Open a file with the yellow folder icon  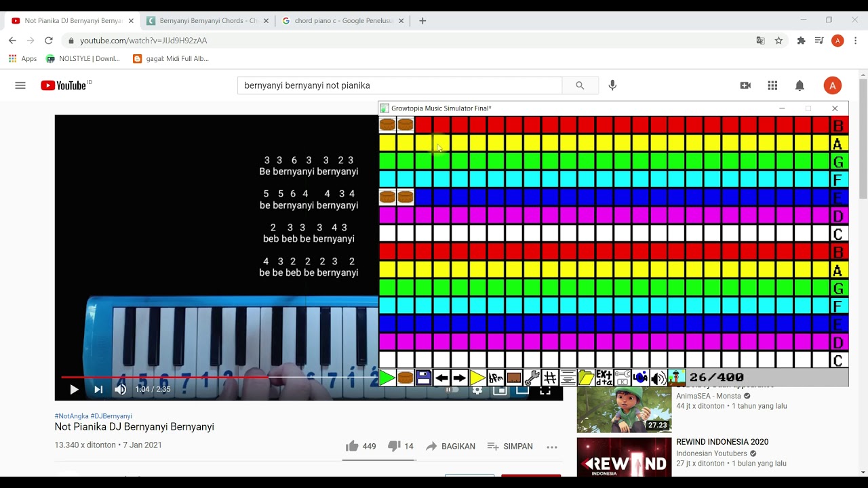586,378
